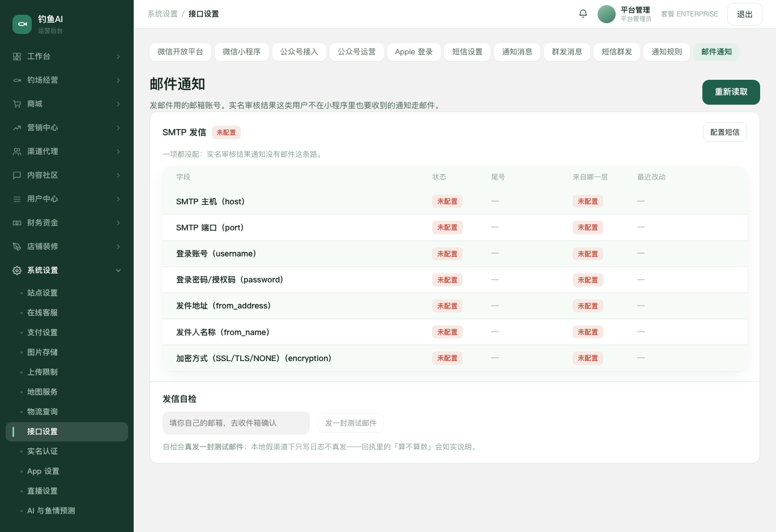Image resolution: width=776 pixels, height=532 pixels.
Task: Expand the 工作台 chevron
Action: pyautogui.click(x=118, y=57)
